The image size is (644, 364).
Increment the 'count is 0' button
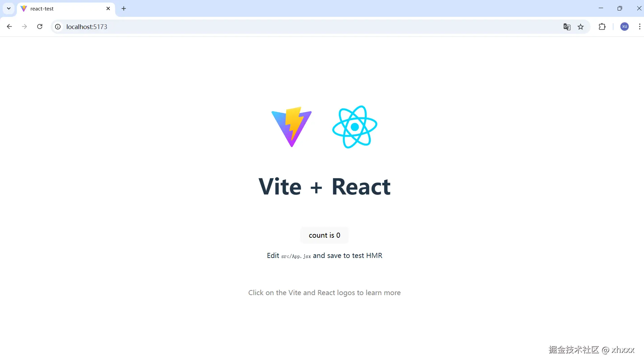tap(325, 235)
